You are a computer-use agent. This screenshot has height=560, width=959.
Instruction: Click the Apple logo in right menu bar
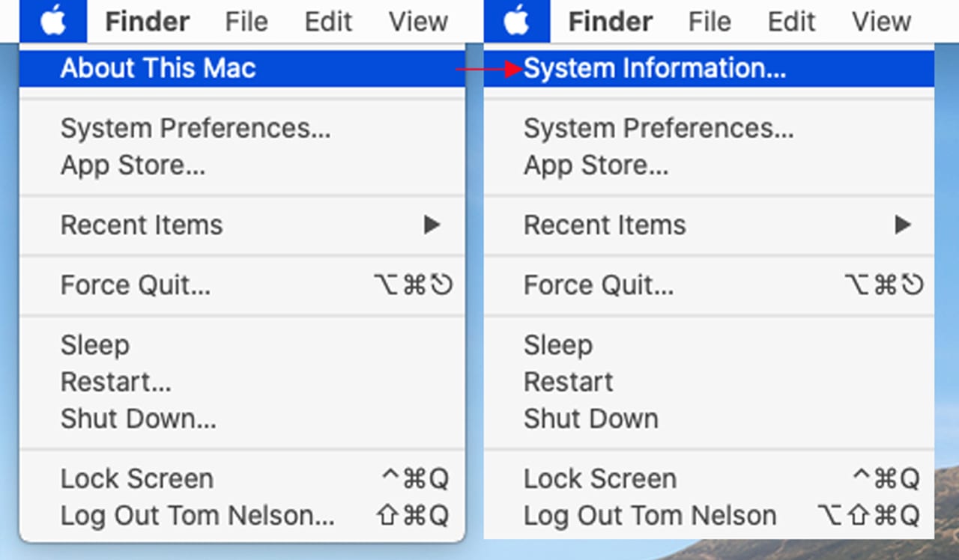pos(516,21)
